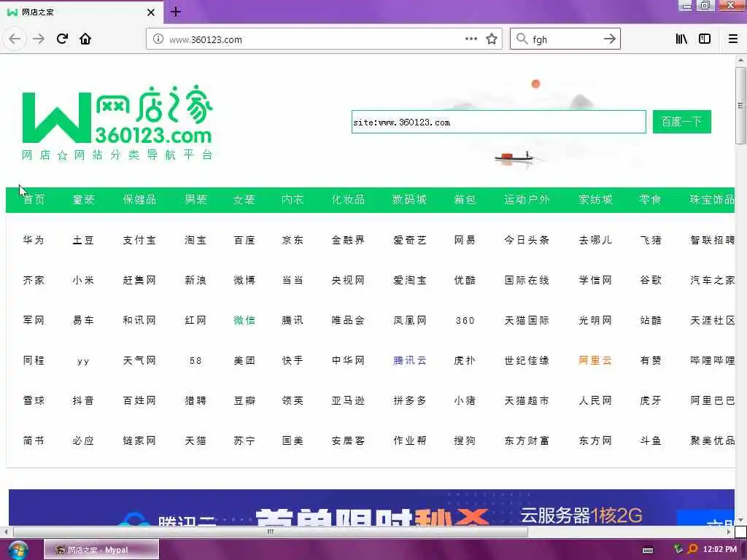
Task: Open the 箱包 category
Action: pos(465,200)
